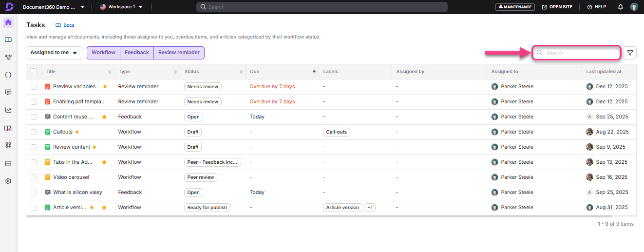Check the Video carousel row checkbox
This screenshot has height=252, width=644.
(x=34, y=177)
